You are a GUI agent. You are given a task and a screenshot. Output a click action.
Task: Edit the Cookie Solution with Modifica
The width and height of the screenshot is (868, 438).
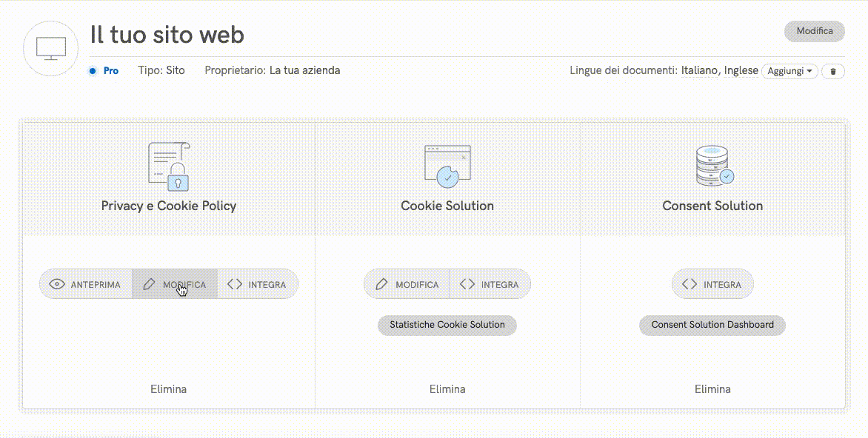point(407,284)
